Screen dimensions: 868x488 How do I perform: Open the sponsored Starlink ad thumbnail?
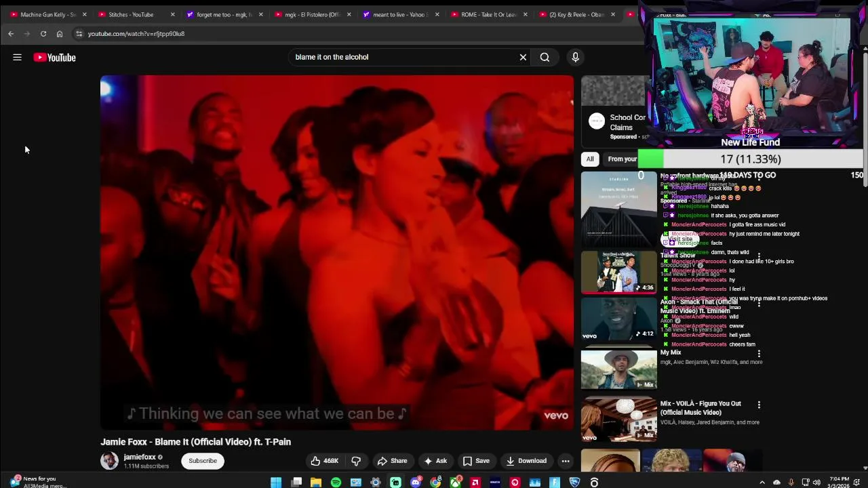[619, 209]
